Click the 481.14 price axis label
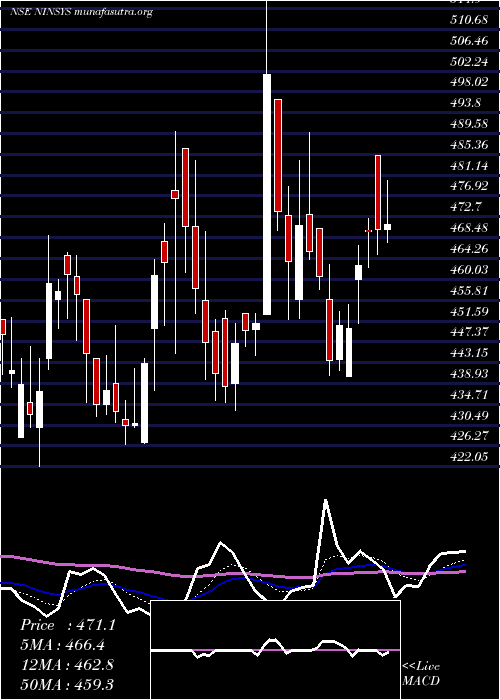Screen dimensions: 500x700 pos(468,166)
